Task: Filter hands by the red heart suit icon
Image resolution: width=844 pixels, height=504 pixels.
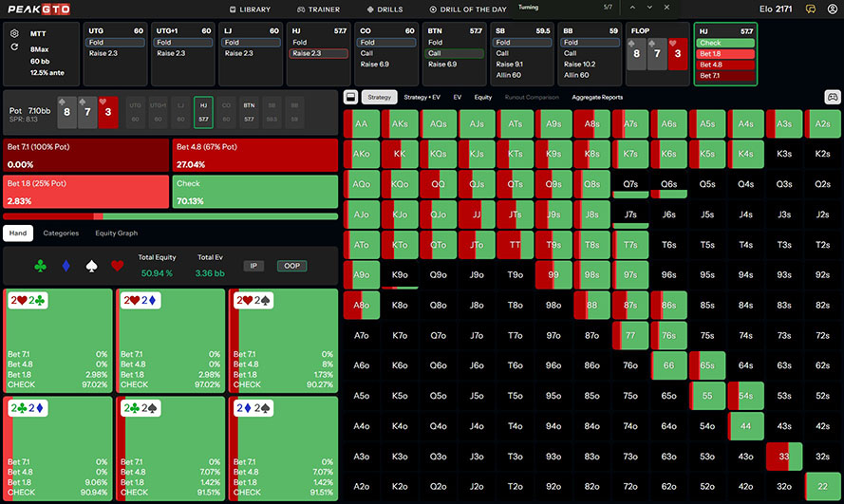Action: (118, 266)
